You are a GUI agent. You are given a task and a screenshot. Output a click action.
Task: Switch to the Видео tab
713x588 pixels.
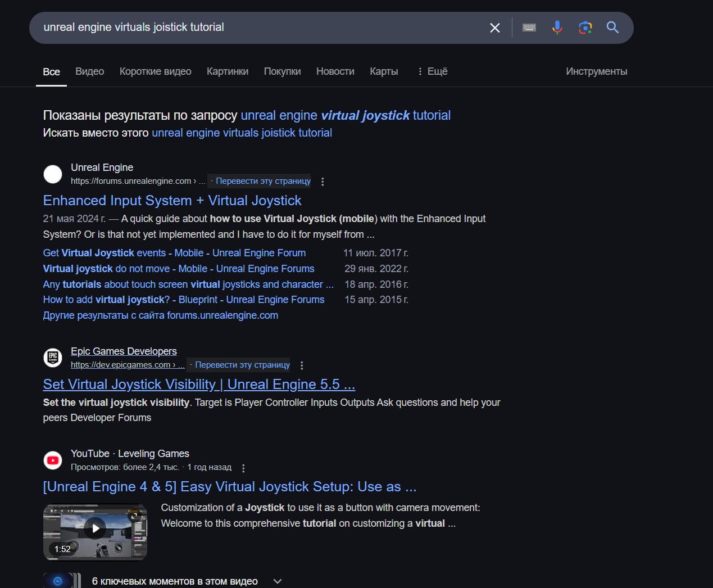[90, 71]
